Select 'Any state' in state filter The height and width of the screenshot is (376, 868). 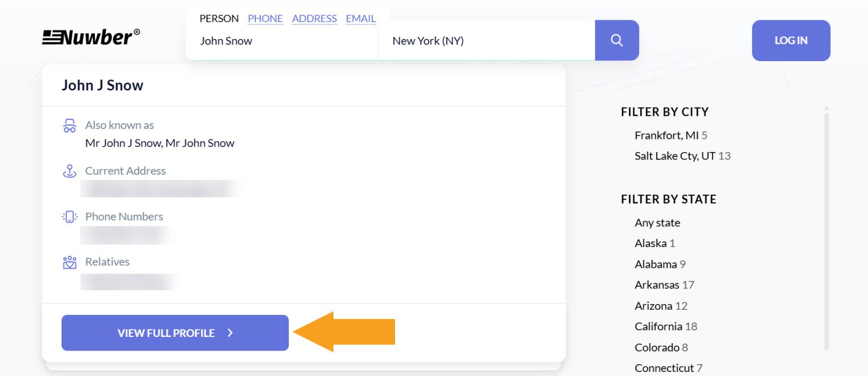coord(657,223)
